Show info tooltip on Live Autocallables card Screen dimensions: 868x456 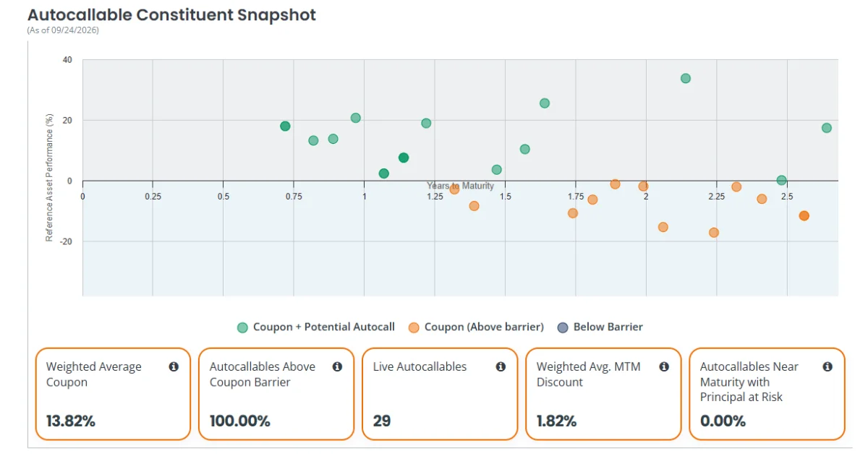(x=501, y=367)
